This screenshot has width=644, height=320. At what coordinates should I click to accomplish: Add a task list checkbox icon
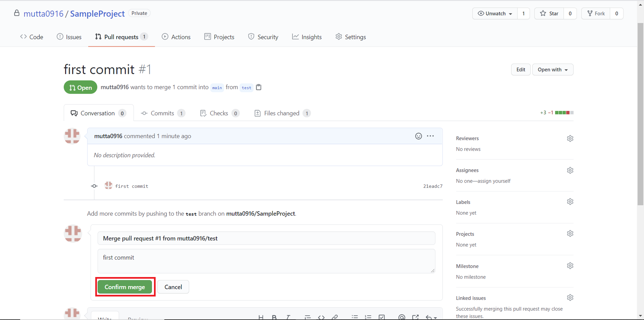pos(382,317)
